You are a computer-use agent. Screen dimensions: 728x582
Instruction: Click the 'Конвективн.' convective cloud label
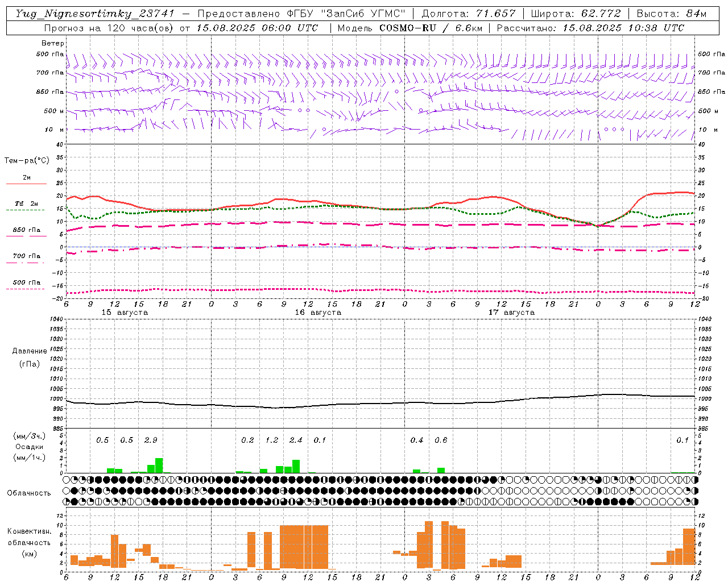coord(30,531)
